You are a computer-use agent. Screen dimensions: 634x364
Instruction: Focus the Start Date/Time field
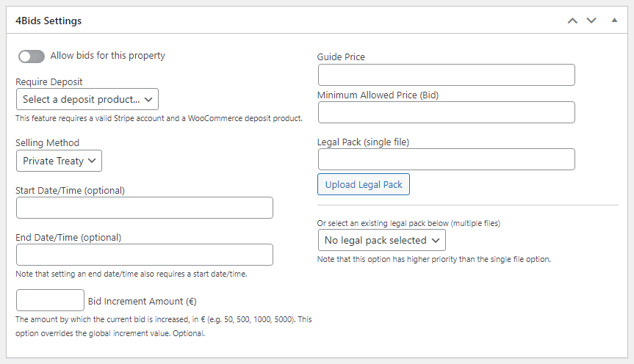(x=144, y=208)
